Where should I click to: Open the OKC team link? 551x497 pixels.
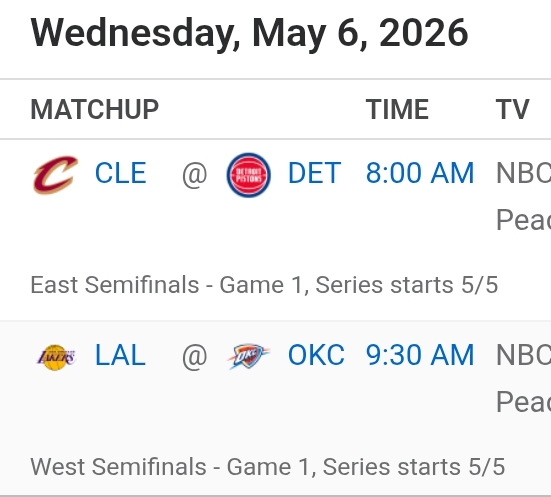316,355
